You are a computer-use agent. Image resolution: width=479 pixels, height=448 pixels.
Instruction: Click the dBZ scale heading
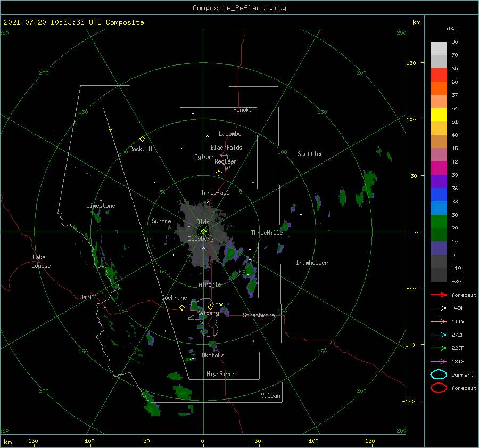451,28
